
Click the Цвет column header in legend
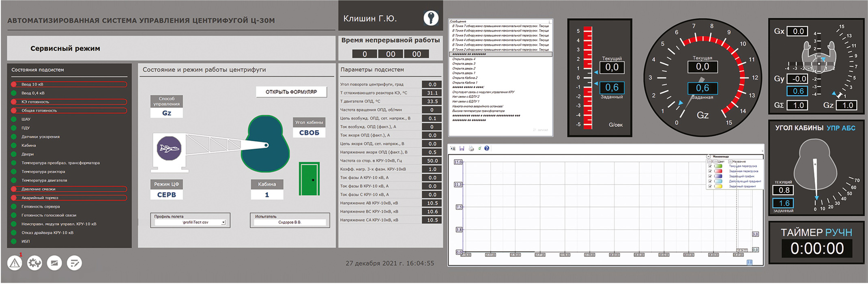coord(720,161)
